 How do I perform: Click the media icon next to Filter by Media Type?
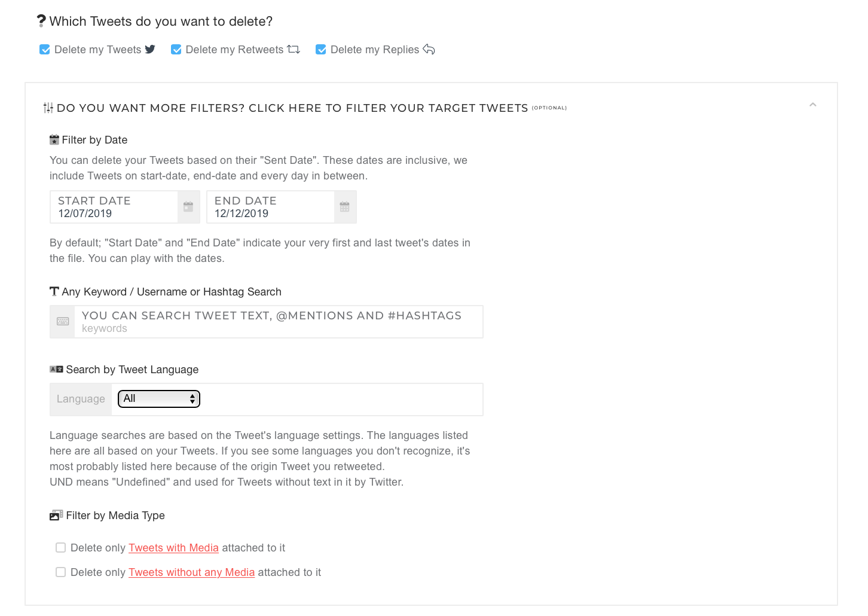click(56, 515)
